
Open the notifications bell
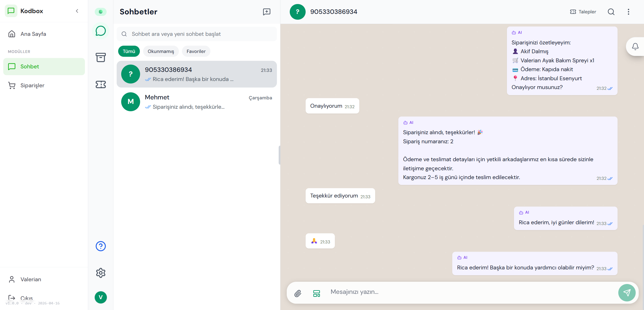point(635,46)
